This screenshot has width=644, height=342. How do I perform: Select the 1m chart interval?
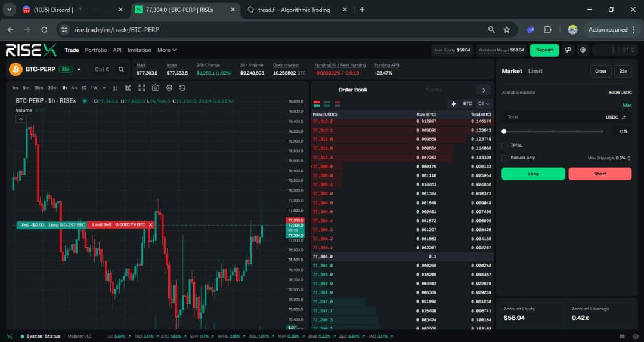coord(15,88)
